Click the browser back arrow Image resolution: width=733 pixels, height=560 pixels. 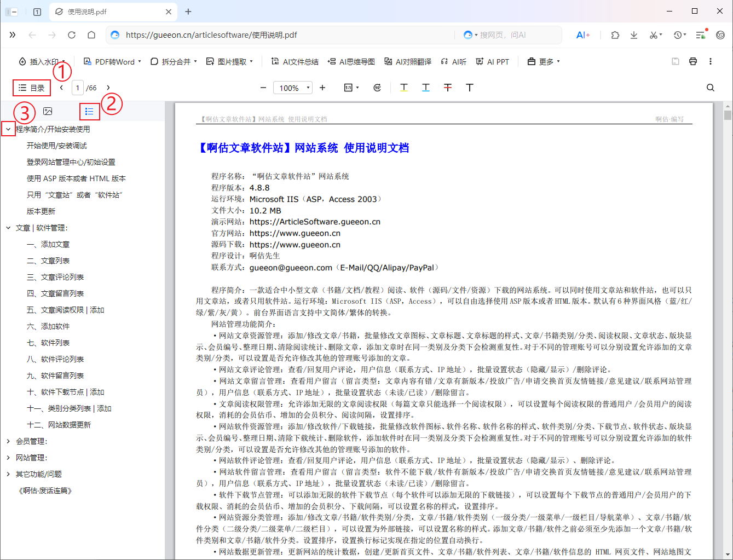coord(32,35)
